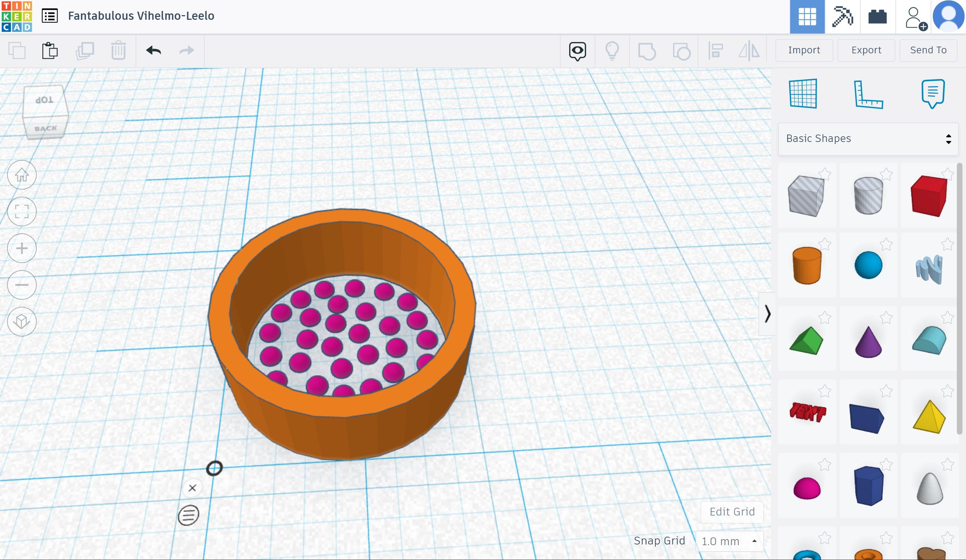Open the Basic Shapes dropdown
The height and width of the screenshot is (560, 966).
point(868,139)
